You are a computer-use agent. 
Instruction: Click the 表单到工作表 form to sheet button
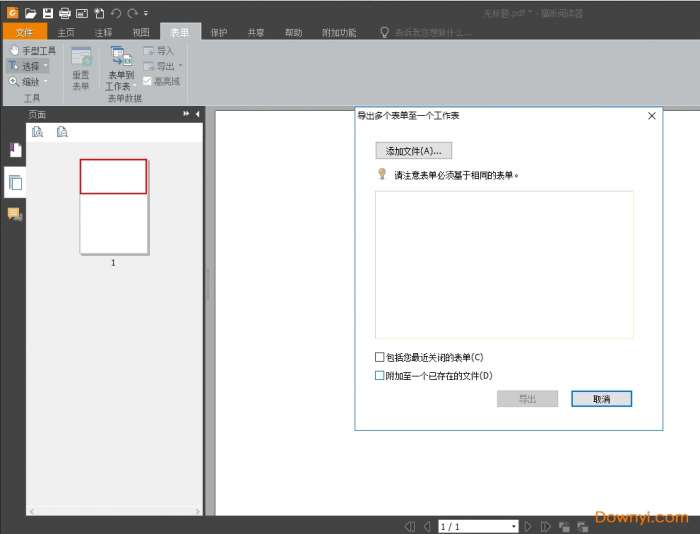(121, 68)
